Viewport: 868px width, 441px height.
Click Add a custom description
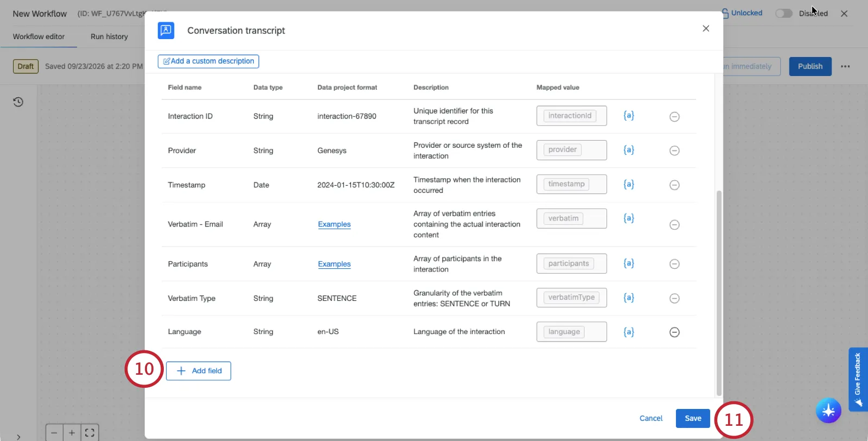[208, 61]
